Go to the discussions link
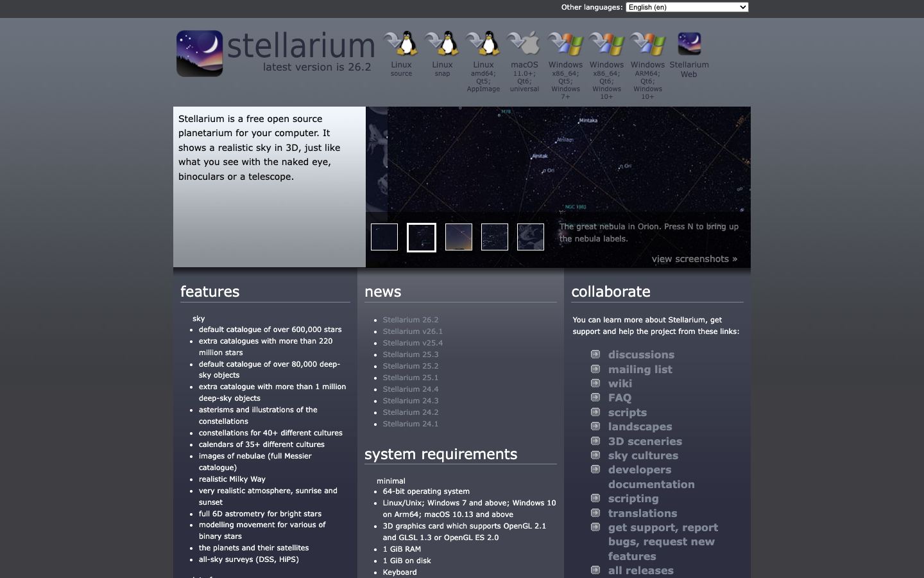924x578 pixels. (641, 355)
